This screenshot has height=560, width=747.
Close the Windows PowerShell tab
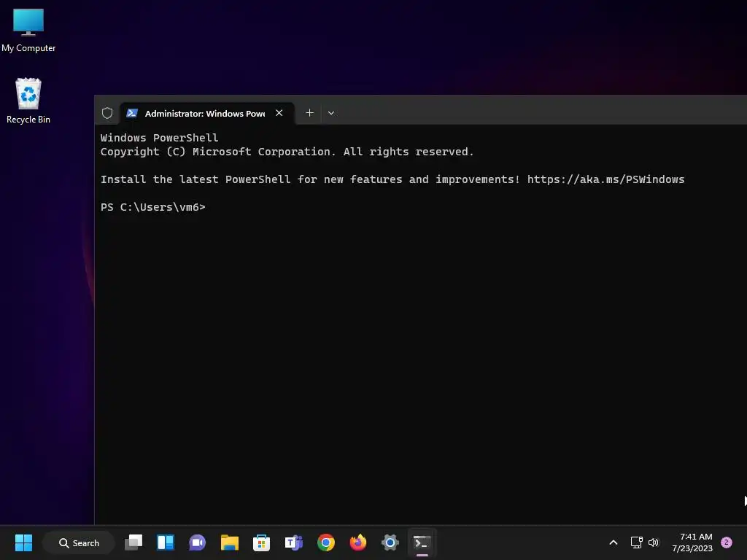pyautogui.click(x=279, y=113)
